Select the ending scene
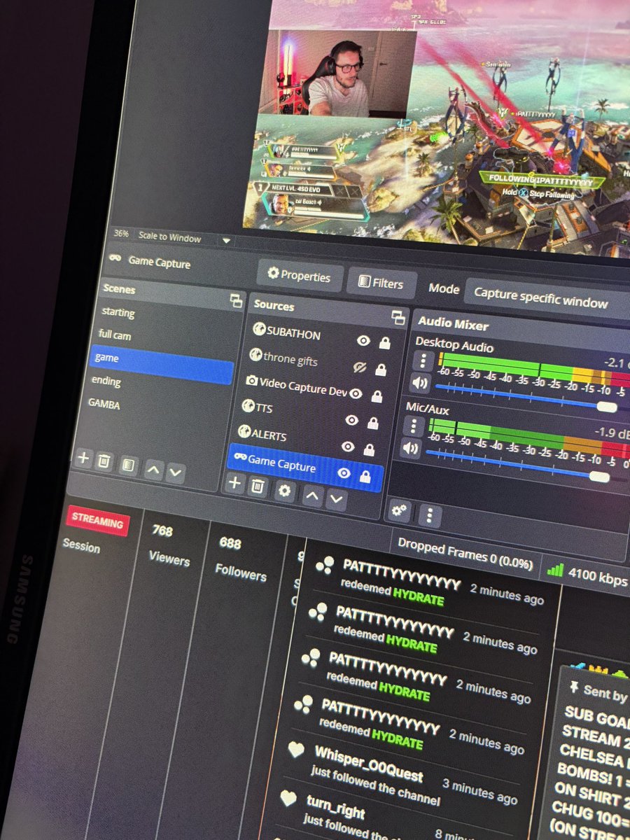Screen dimensions: 630x840 106,381
